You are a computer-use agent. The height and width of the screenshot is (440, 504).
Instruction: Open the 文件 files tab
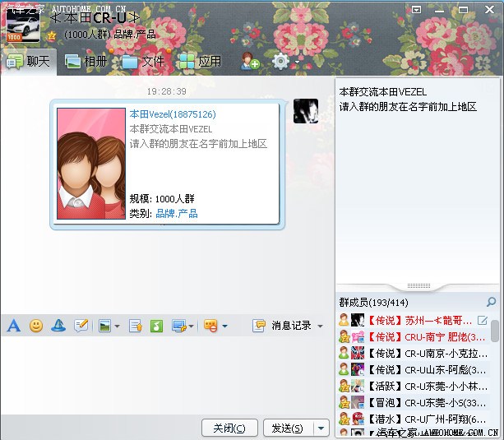pyautogui.click(x=143, y=61)
